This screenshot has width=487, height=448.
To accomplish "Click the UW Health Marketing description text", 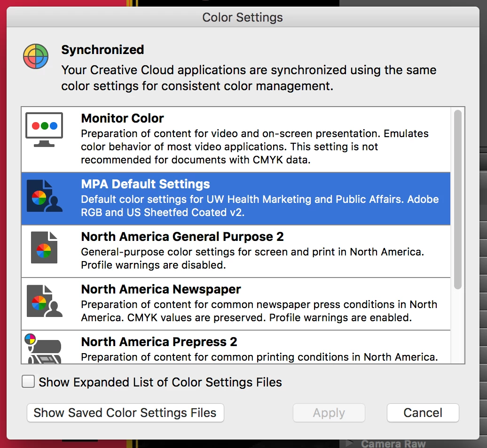I will pyautogui.click(x=259, y=206).
